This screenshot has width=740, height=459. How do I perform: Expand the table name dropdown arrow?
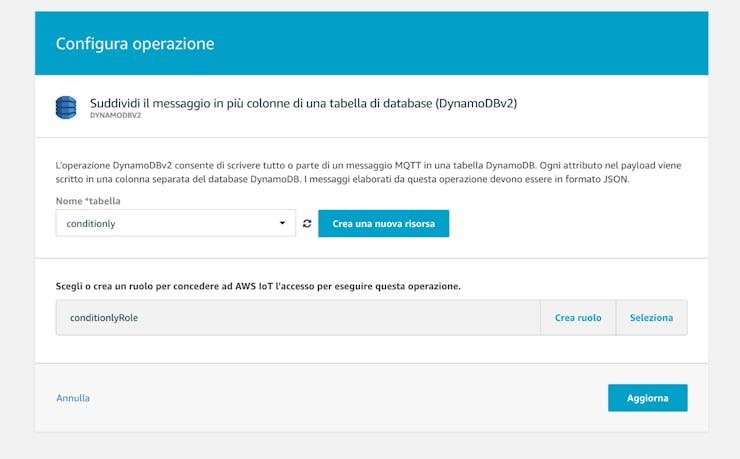pos(282,223)
